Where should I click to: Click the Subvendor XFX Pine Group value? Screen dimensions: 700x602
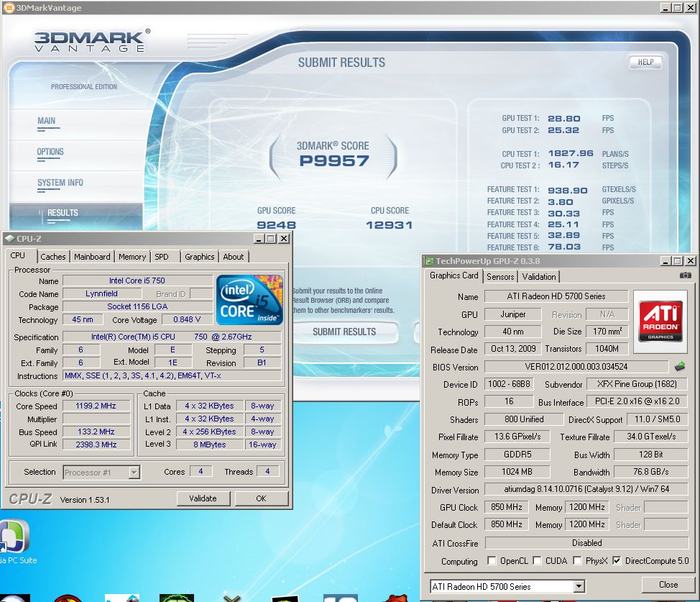637,384
